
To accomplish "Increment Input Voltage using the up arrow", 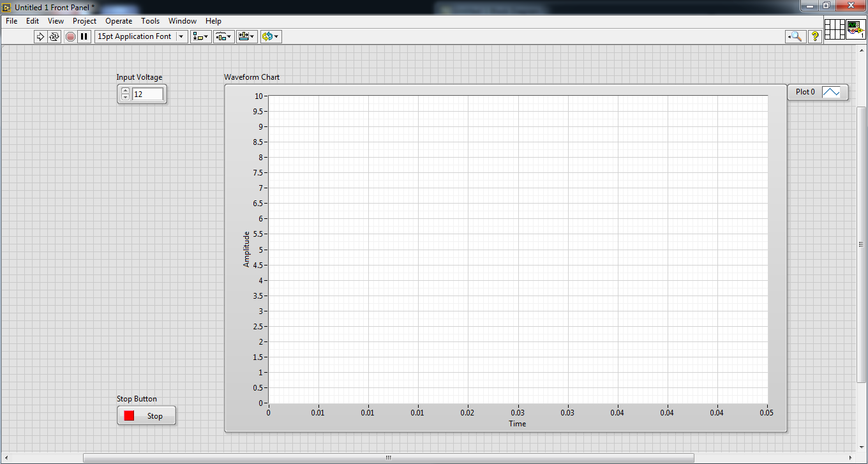I will [x=125, y=90].
